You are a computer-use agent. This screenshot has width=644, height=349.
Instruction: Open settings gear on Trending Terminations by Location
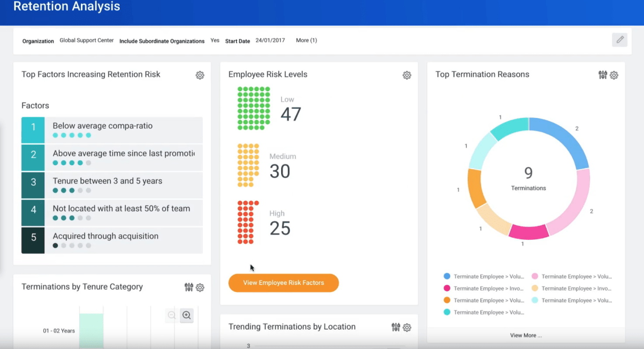407,328
